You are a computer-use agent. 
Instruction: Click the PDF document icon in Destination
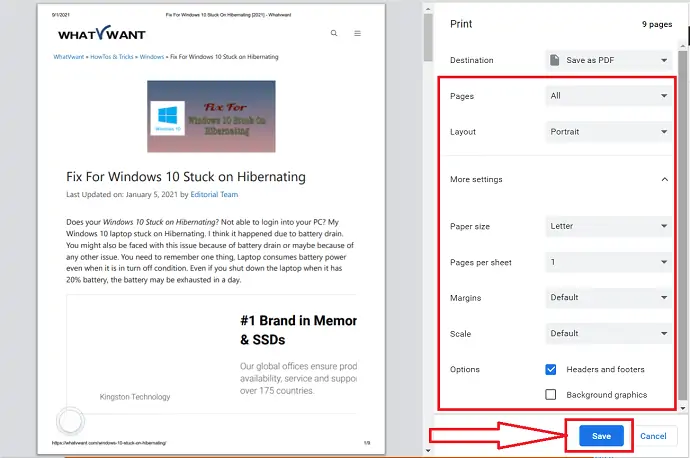(x=555, y=60)
